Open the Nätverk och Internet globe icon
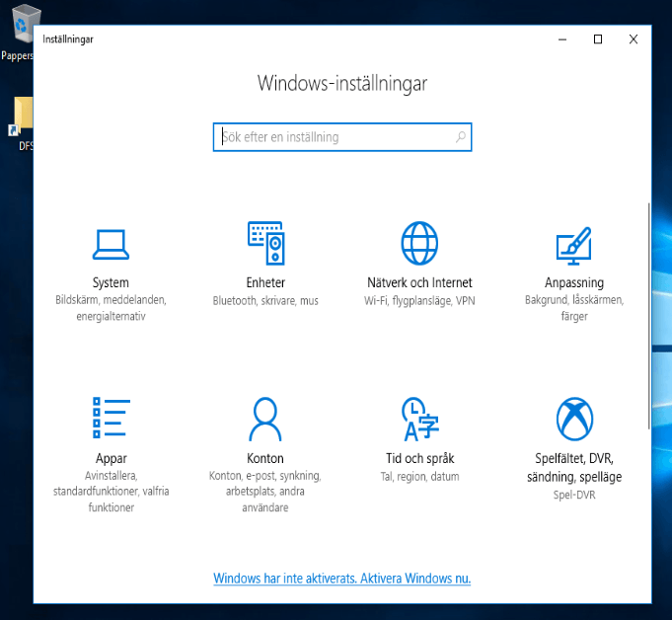 click(x=419, y=243)
